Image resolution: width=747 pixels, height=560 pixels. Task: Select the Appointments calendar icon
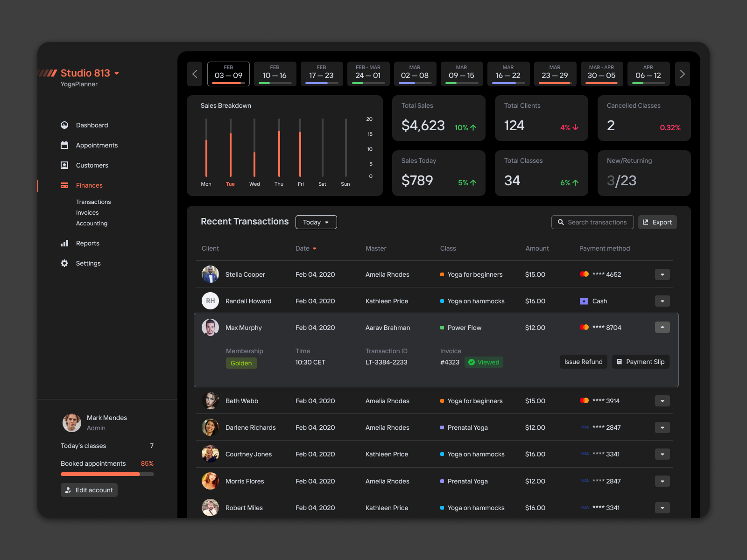point(65,145)
